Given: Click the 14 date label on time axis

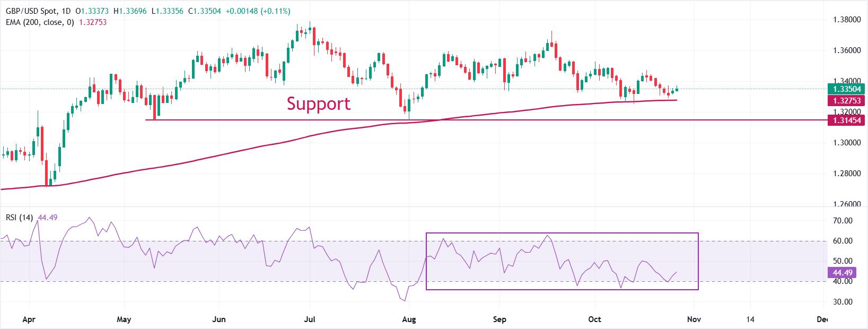Looking at the screenshot, I should tap(750, 319).
